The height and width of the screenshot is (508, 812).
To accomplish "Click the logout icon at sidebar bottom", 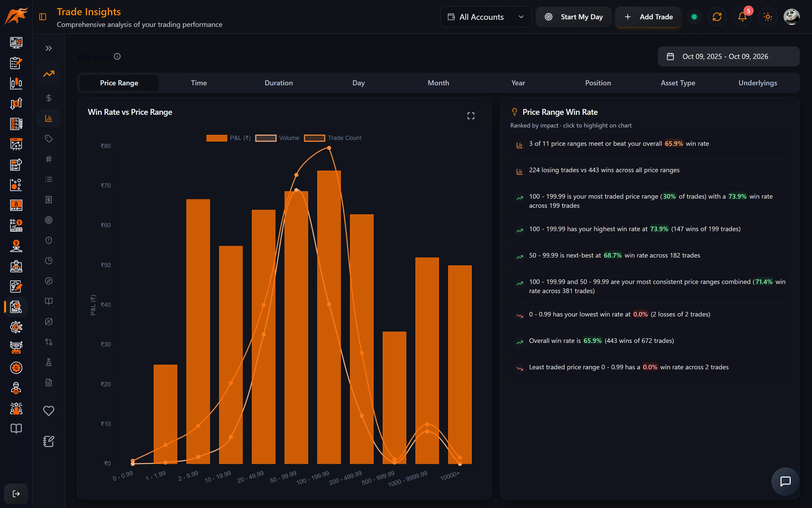I will [x=16, y=494].
